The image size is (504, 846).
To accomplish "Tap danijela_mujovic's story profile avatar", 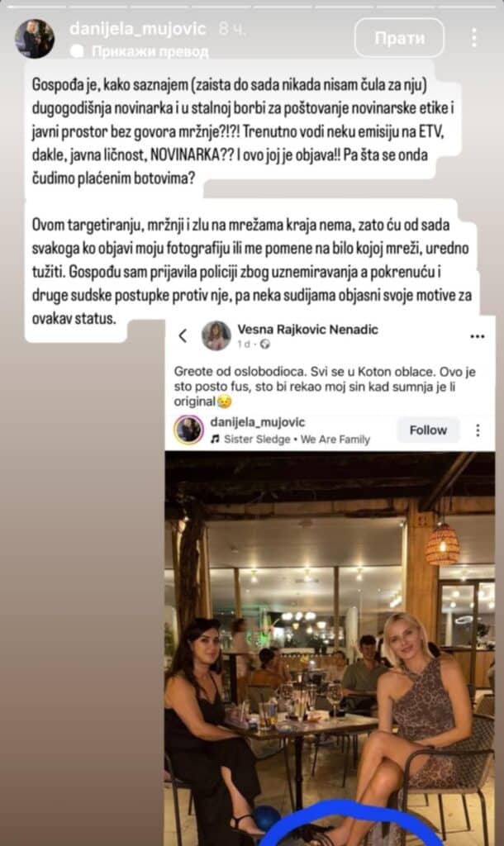I will coord(35,39).
